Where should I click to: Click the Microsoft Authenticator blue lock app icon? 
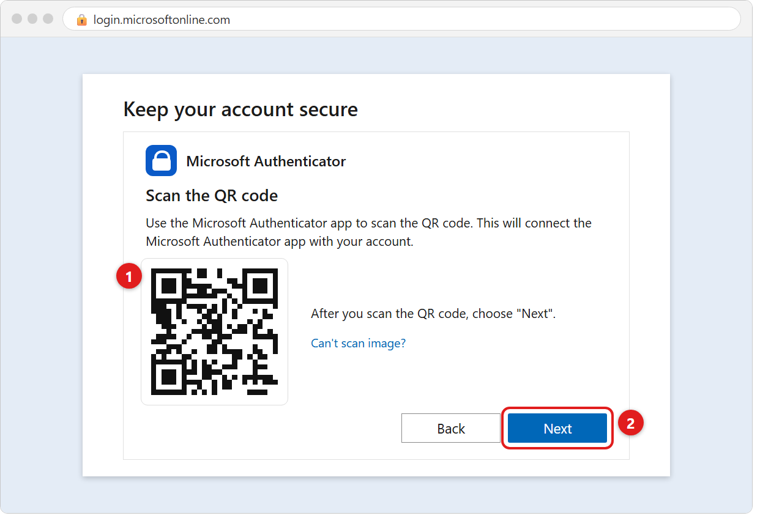[x=162, y=161]
